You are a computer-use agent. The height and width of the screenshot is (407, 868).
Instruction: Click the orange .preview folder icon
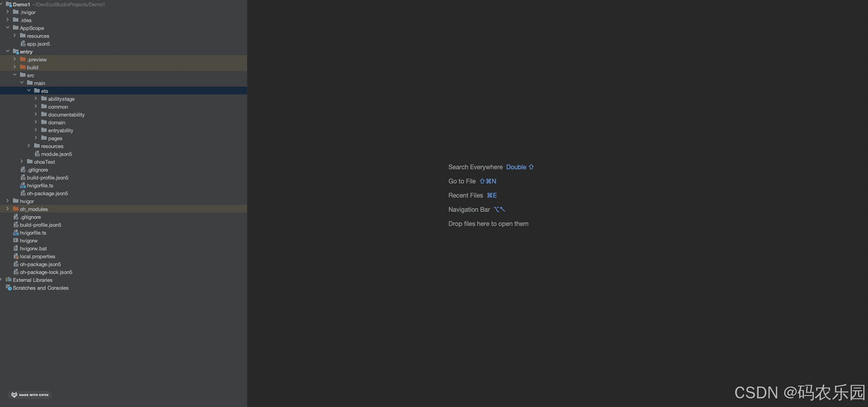click(23, 59)
